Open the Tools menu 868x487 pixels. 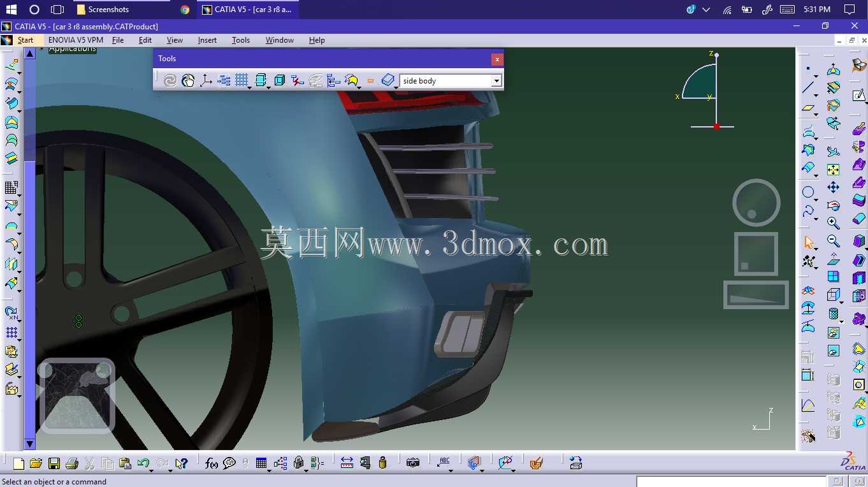241,40
